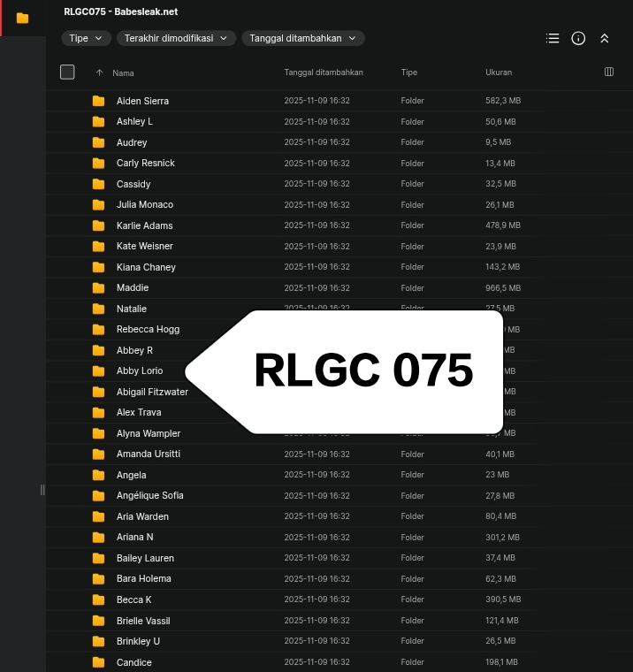Click the RLGC075 - Babesleak.net folder title
The width and height of the screenshot is (633, 672).
(x=121, y=11)
